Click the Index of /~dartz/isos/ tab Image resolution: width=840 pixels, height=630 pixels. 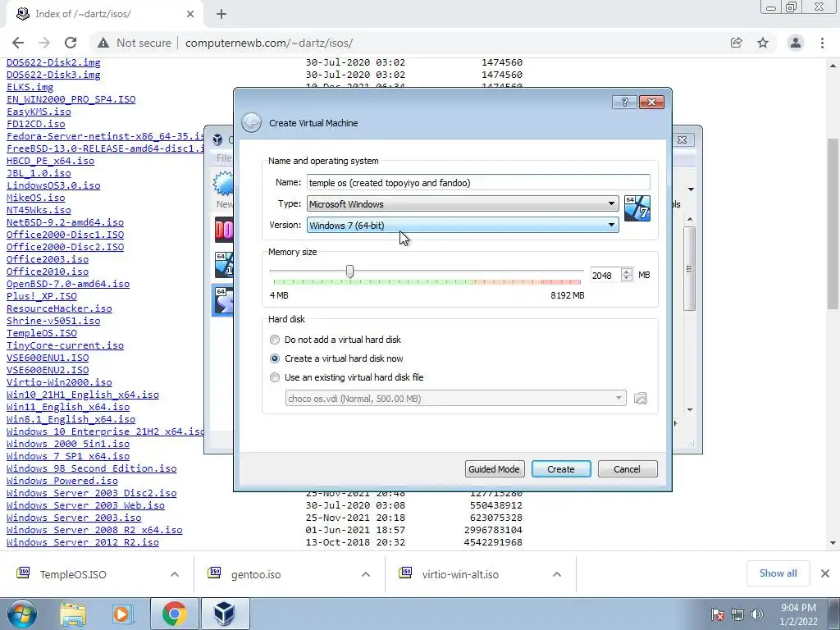pyautogui.click(x=105, y=14)
